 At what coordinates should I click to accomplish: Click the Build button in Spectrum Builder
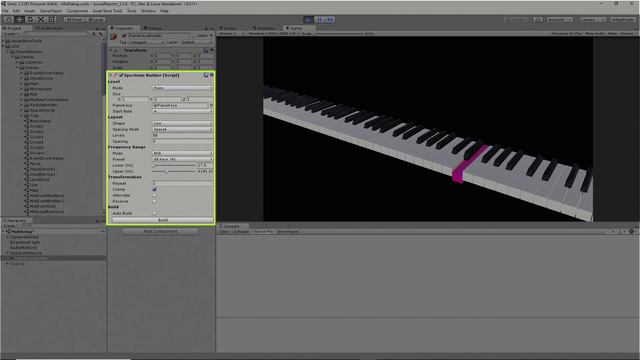click(162, 220)
